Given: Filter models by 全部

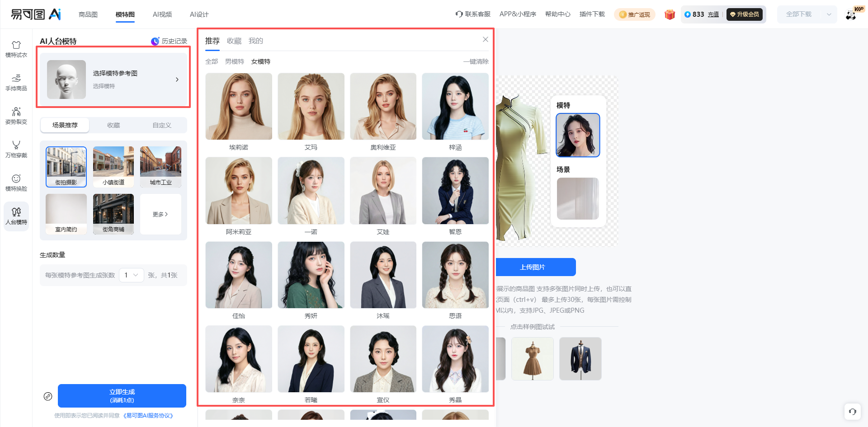Looking at the screenshot, I should pos(212,61).
